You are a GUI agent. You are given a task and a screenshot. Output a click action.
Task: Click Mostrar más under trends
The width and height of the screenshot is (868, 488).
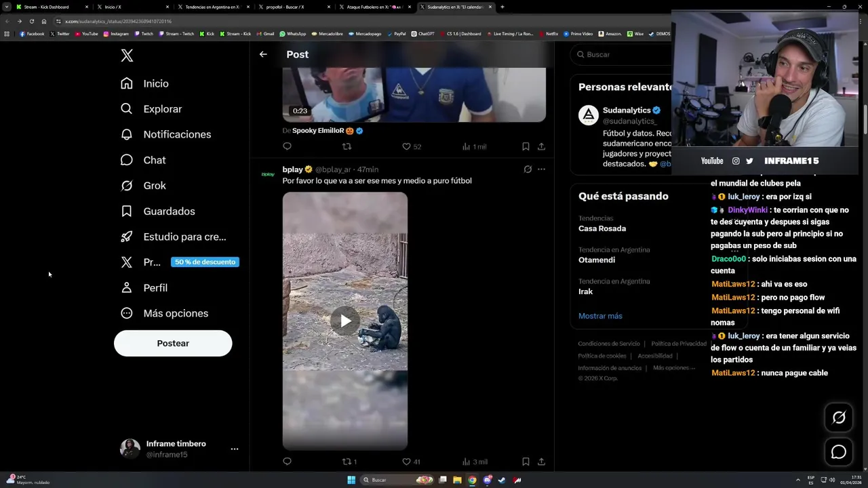click(600, 316)
